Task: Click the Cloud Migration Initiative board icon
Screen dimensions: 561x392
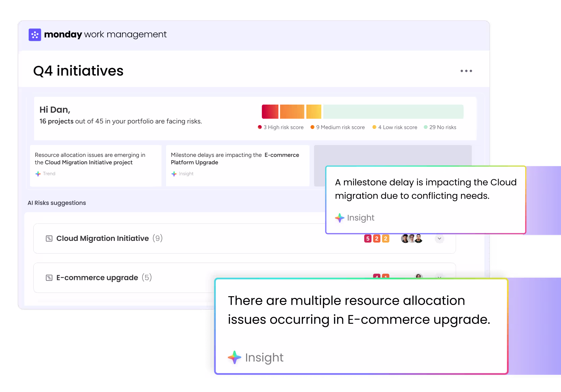Action: pyautogui.click(x=49, y=239)
